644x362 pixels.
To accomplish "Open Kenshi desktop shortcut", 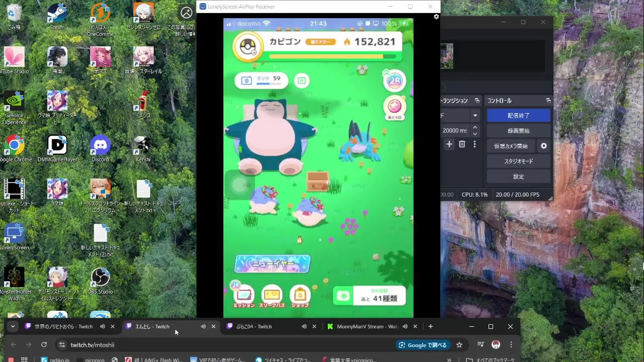I will (143, 149).
